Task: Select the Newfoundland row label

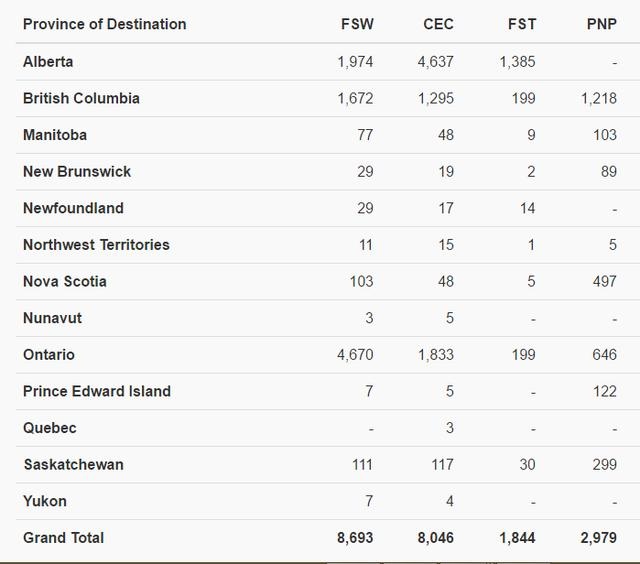Action: (x=73, y=208)
